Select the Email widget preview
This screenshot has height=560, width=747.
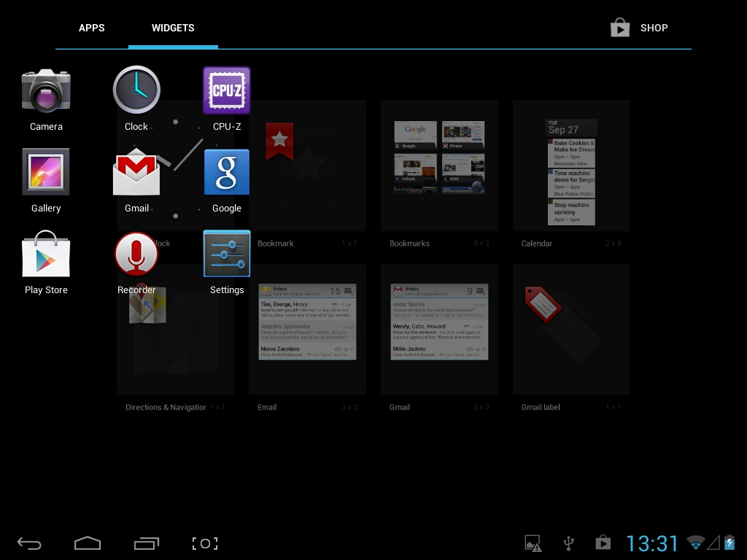pyautogui.click(x=307, y=330)
